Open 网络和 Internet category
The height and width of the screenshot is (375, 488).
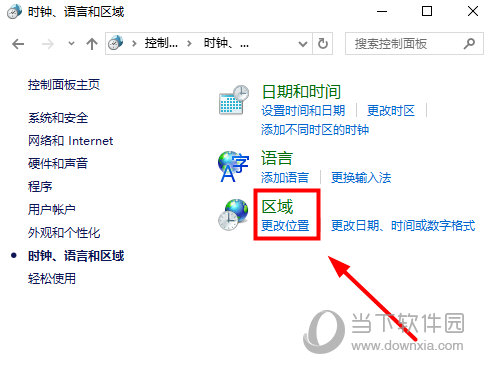click(70, 141)
